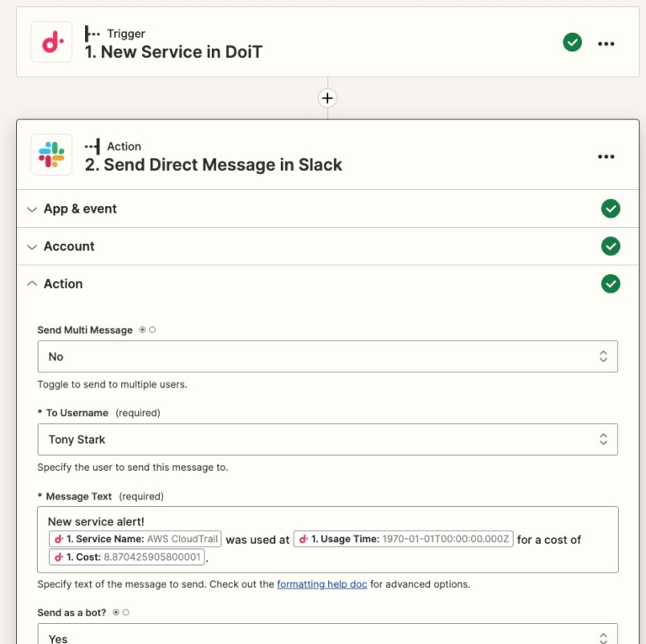The width and height of the screenshot is (646, 644).
Task: Click the Action section green checkmark
Action: pos(611,283)
